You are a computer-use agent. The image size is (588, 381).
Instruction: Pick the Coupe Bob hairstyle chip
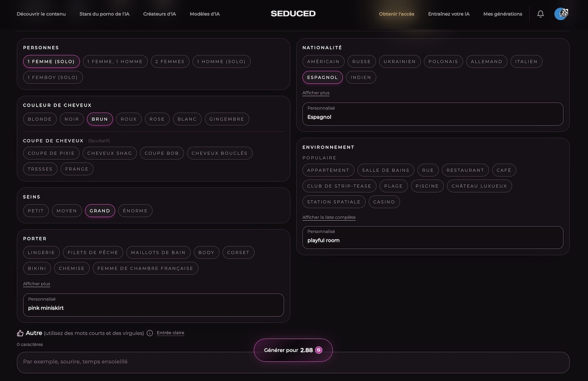[162, 153]
